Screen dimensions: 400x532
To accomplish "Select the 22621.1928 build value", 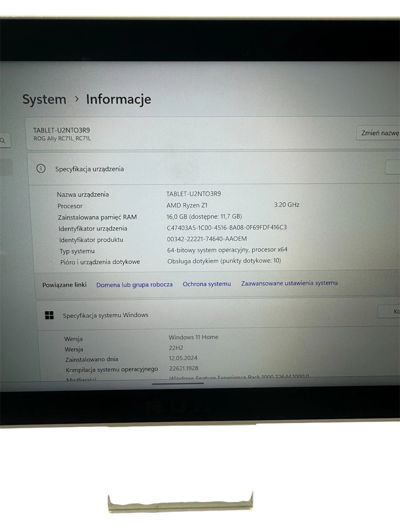I will click(x=184, y=368).
